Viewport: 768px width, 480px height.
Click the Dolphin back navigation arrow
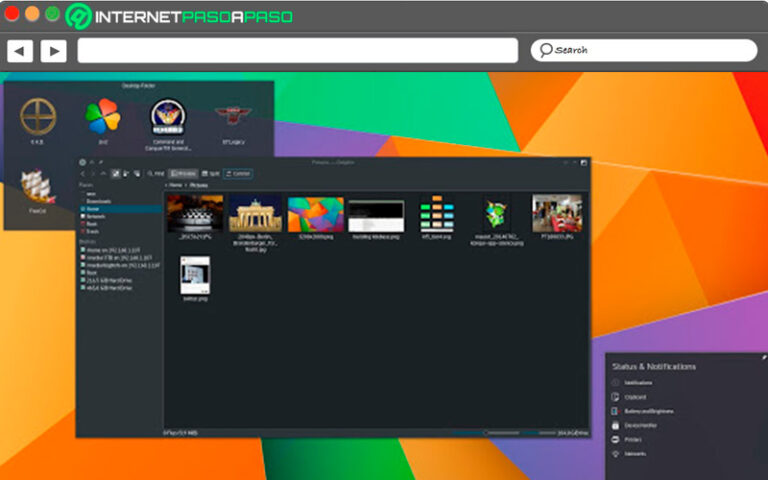tap(83, 173)
